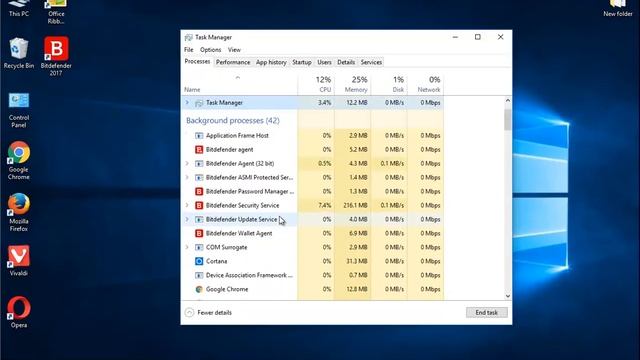This screenshot has width=640, height=360.
Task: Click the process list scrollbar thumb
Action: click(x=507, y=120)
